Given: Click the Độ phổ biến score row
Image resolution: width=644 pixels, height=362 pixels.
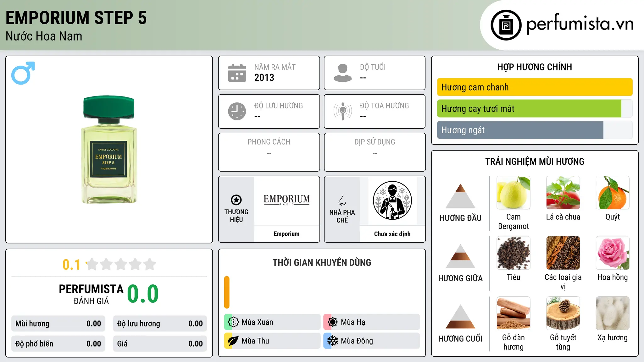Looking at the screenshot, I should [x=58, y=344].
